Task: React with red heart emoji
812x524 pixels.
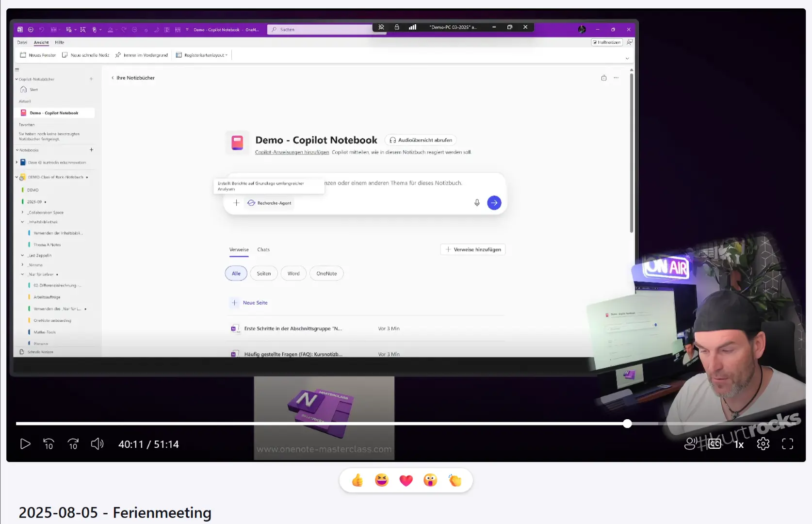Action: click(x=406, y=480)
